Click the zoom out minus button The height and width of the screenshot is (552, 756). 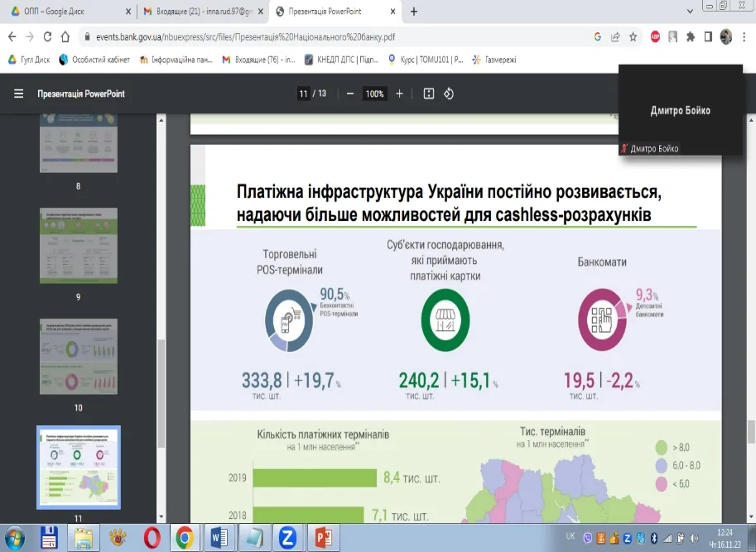[x=350, y=94]
